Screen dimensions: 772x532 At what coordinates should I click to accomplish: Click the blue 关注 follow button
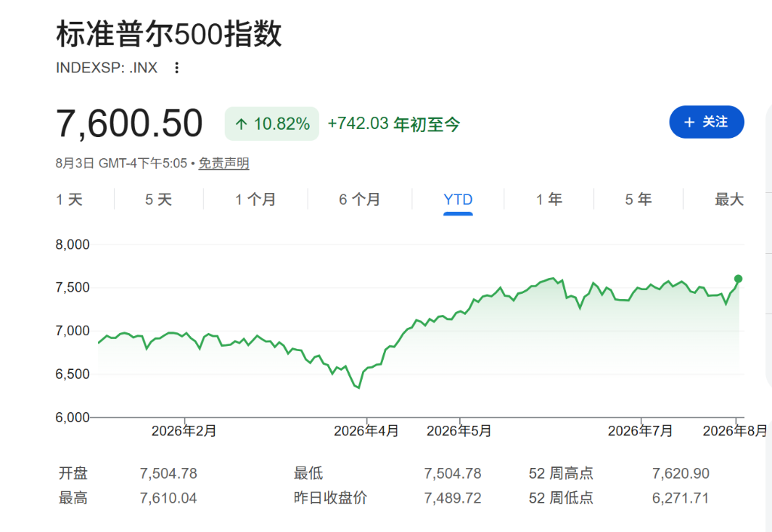[x=706, y=122]
